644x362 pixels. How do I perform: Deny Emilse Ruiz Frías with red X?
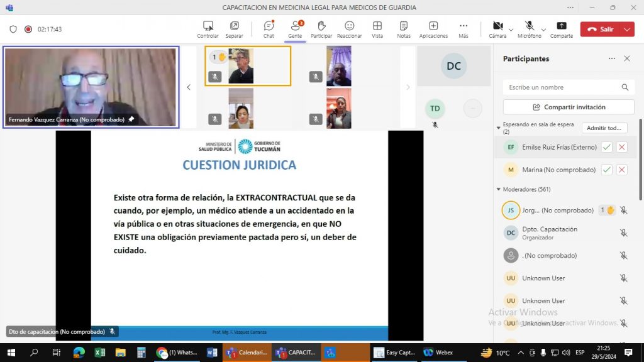pyautogui.click(x=622, y=147)
